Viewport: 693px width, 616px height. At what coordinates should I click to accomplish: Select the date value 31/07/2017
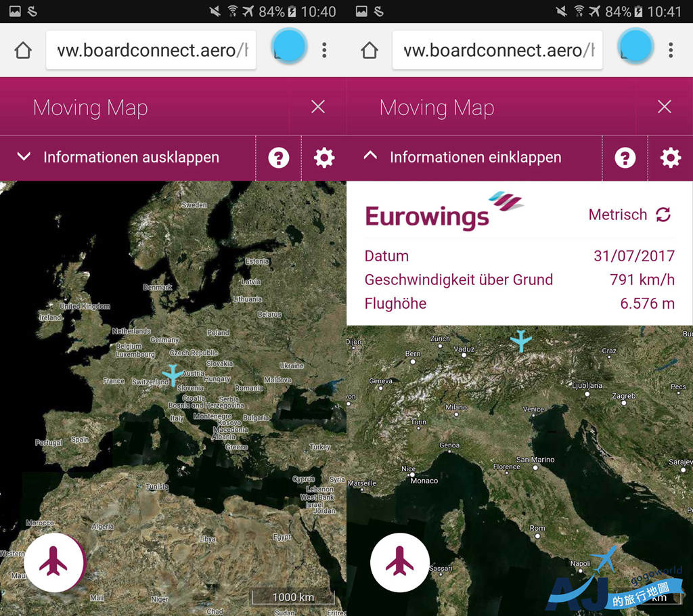pyautogui.click(x=634, y=256)
